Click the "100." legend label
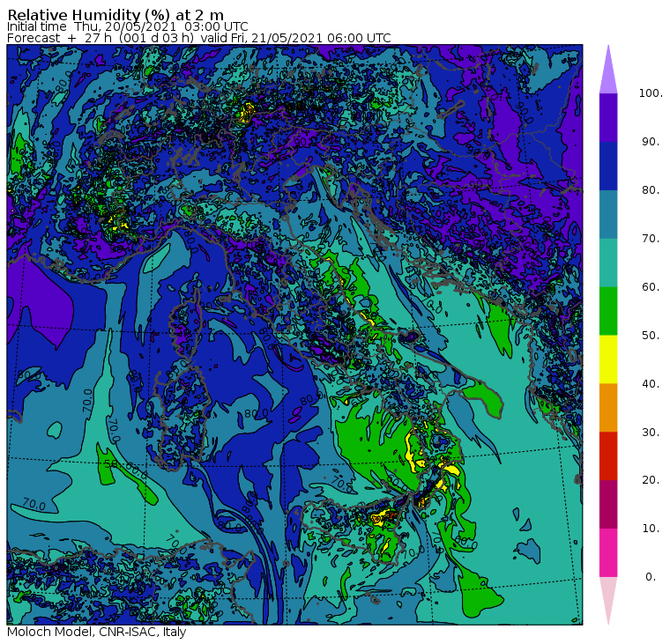 (x=651, y=93)
